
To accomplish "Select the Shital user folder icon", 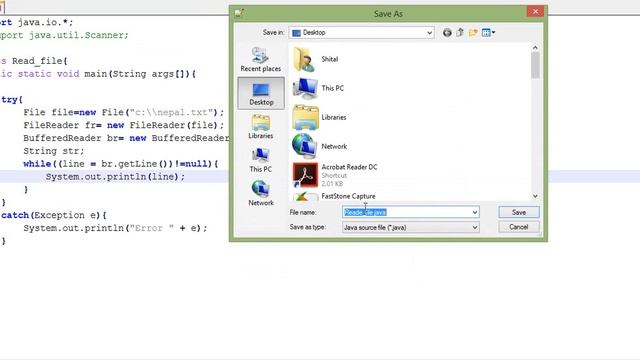I will coord(304,60).
